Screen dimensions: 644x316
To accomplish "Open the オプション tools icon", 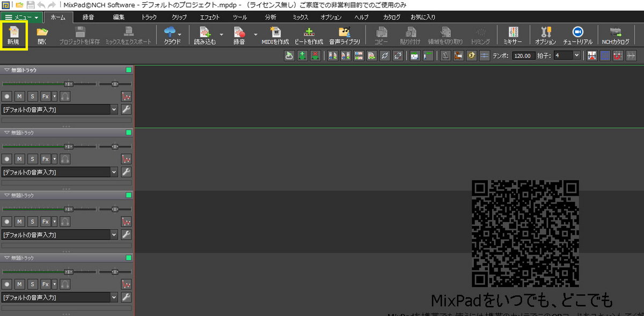I will (545, 36).
